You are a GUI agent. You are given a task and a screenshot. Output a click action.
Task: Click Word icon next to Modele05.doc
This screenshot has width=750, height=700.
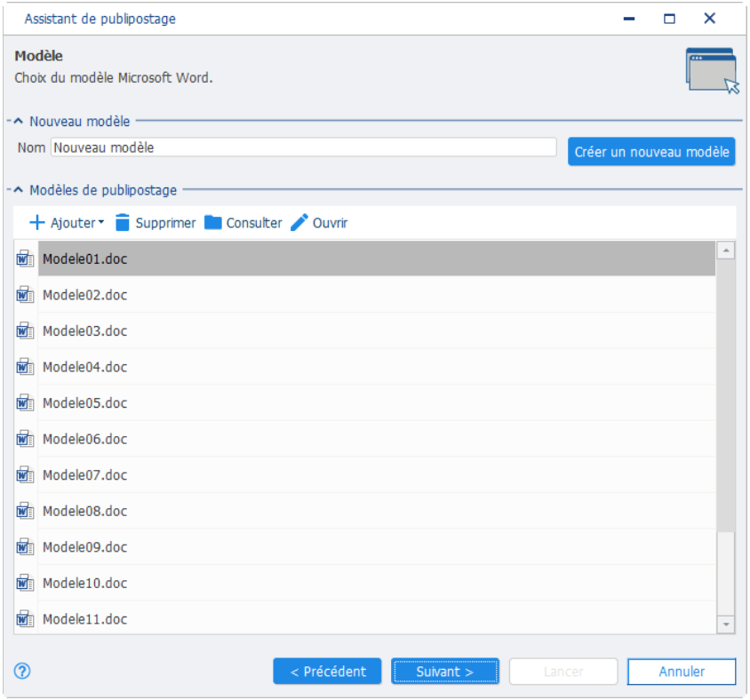click(25, 403)
